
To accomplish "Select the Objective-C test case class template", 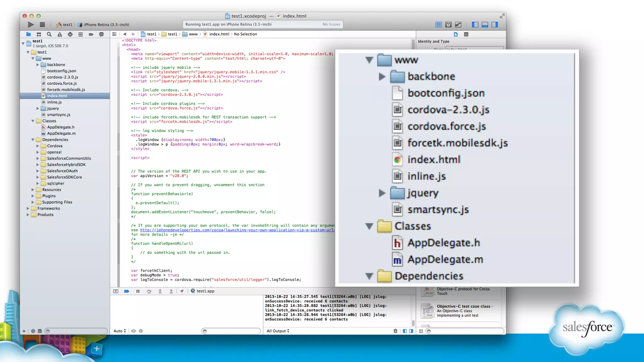I will (460, 311).
